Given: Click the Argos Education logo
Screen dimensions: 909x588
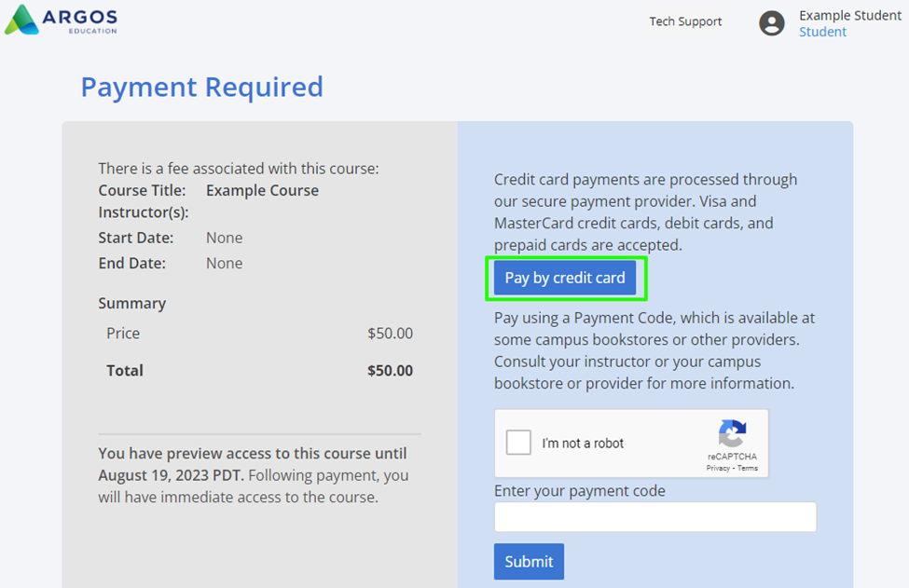Looking at the screenshot, I should pos(61,20).
